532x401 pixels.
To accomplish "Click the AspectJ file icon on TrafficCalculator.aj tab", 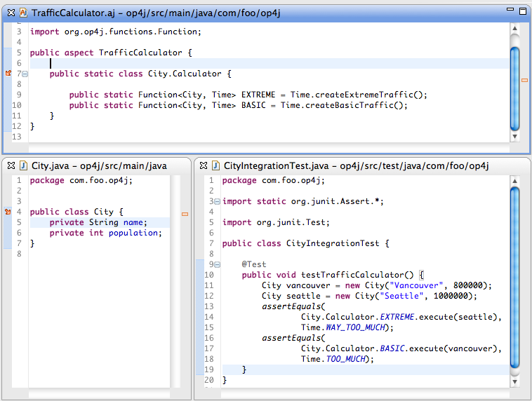I will point(23,12).
